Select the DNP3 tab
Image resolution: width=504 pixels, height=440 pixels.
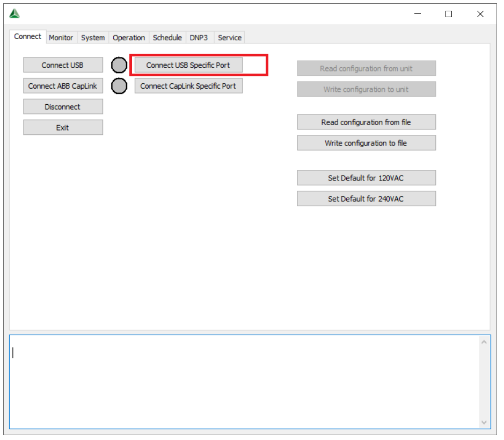[199, 38]
